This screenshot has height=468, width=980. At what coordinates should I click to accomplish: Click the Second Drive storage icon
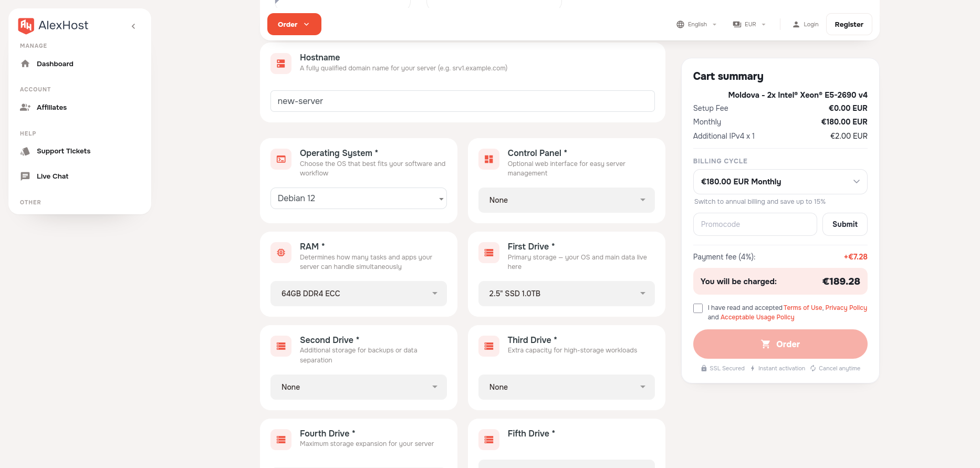(x=281, y=346)
